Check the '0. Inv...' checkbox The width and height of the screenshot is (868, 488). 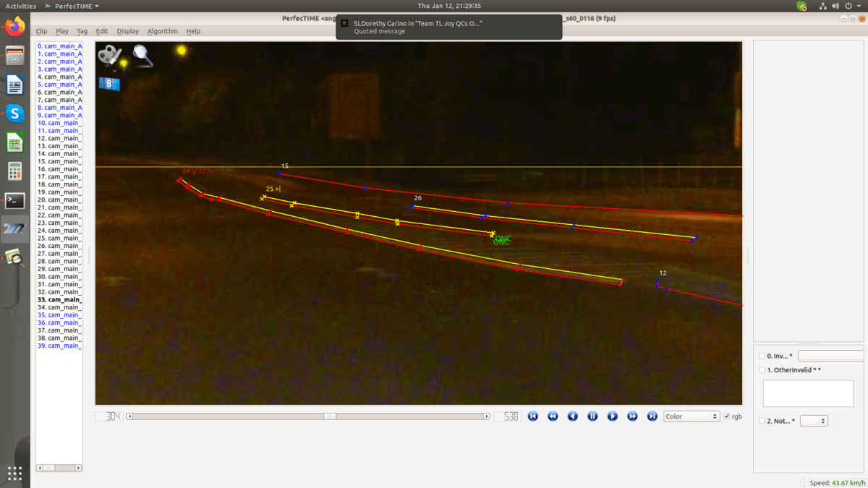[762, 356]
